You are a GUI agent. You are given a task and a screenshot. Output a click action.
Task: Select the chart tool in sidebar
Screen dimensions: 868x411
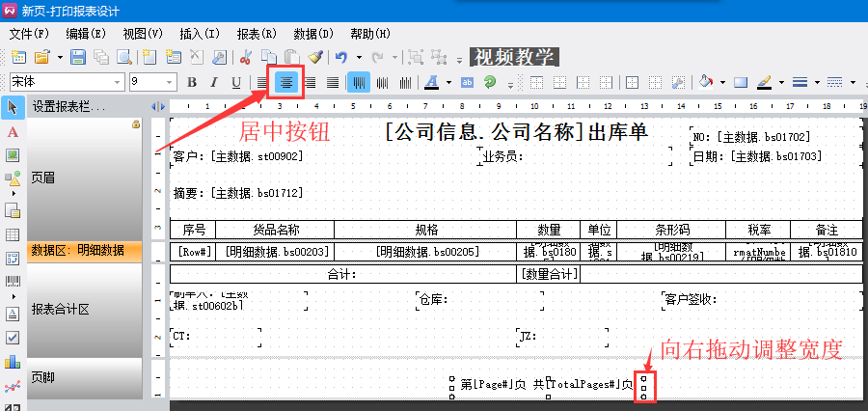click(13, 362)
